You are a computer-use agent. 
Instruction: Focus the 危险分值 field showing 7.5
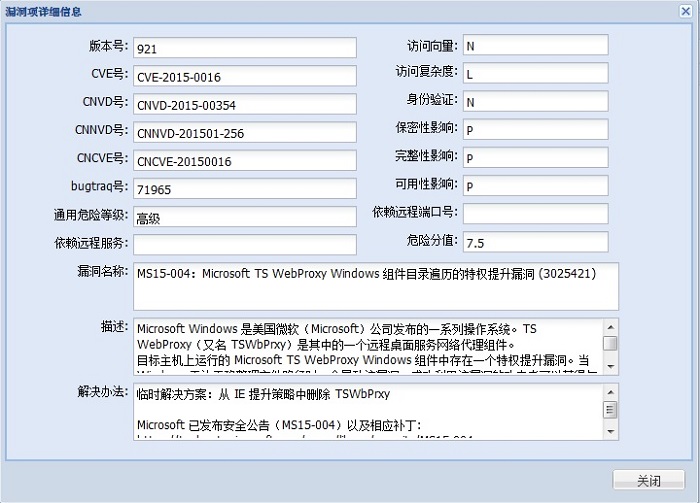tap(535, 242)
